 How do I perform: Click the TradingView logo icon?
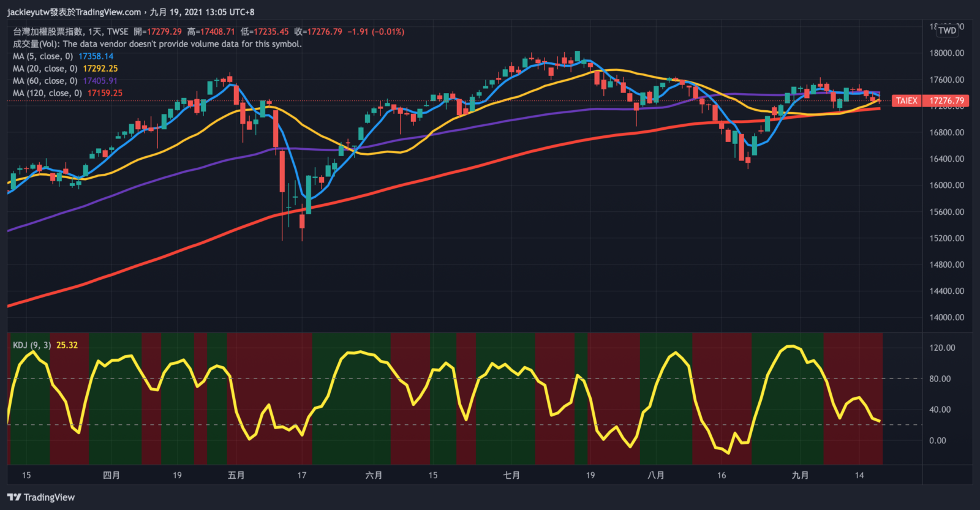pos(14,497)
